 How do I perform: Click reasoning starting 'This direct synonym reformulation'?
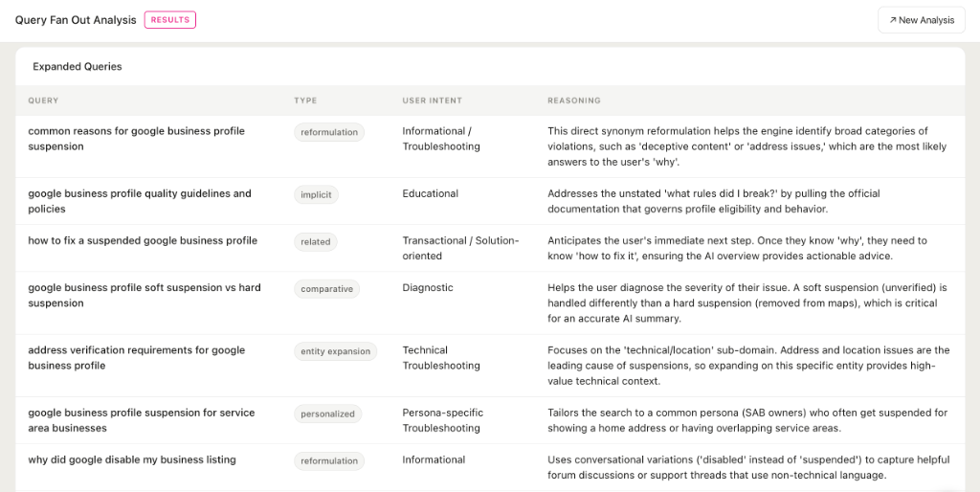pos(746,146)
